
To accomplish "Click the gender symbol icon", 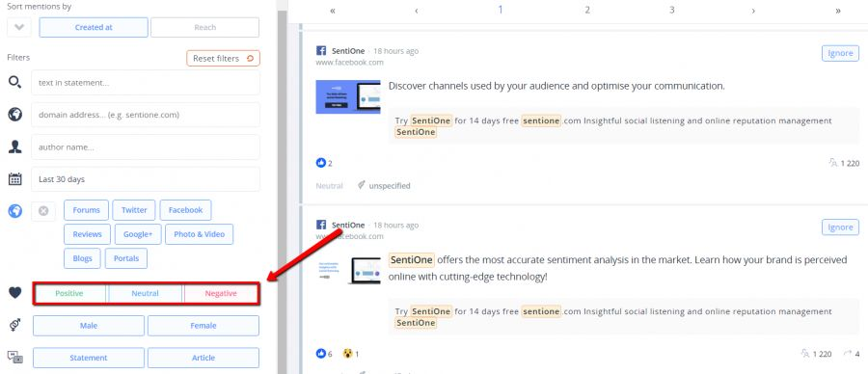I will (x=14, y=325).
